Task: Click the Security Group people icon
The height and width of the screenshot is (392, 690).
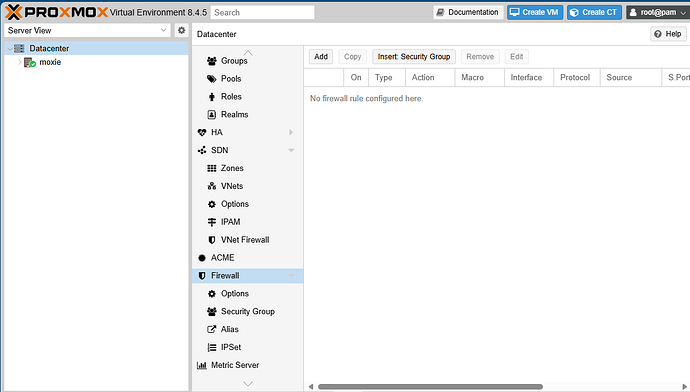Action: (x=212, y=311)
